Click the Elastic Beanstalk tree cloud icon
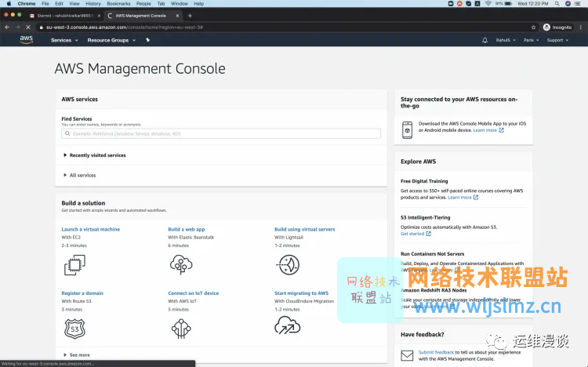Image resolution: width=588 pixels, height=367 pixels. [181, 264]
